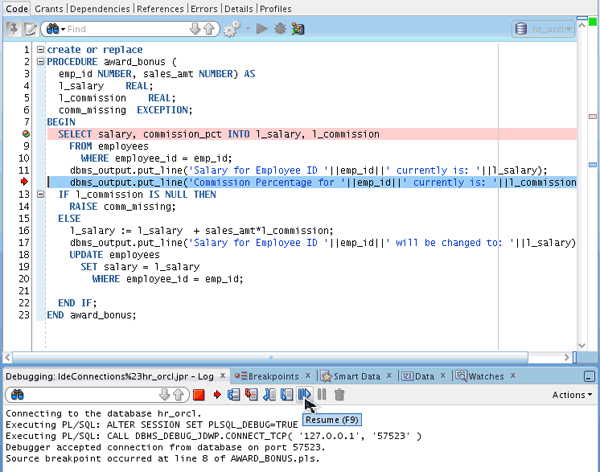Click the Pause icon in debugger toolbar
Screen dimensions: 600x472
322,395
